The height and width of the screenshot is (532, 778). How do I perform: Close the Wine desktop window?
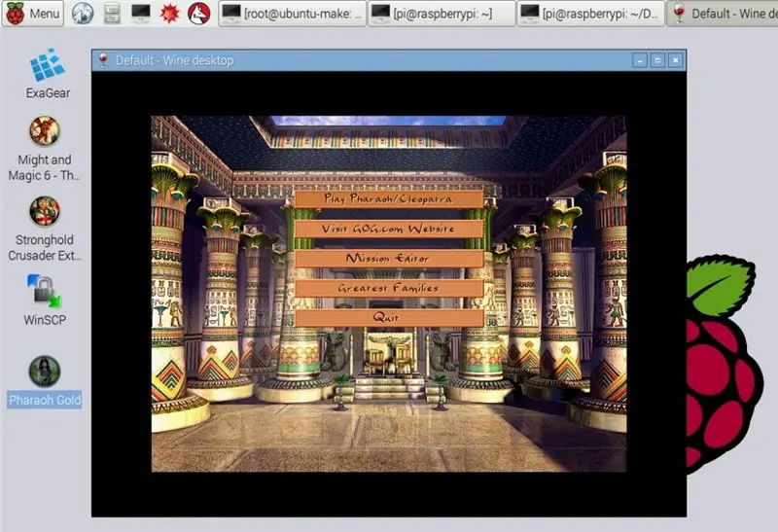click(675, 60)
